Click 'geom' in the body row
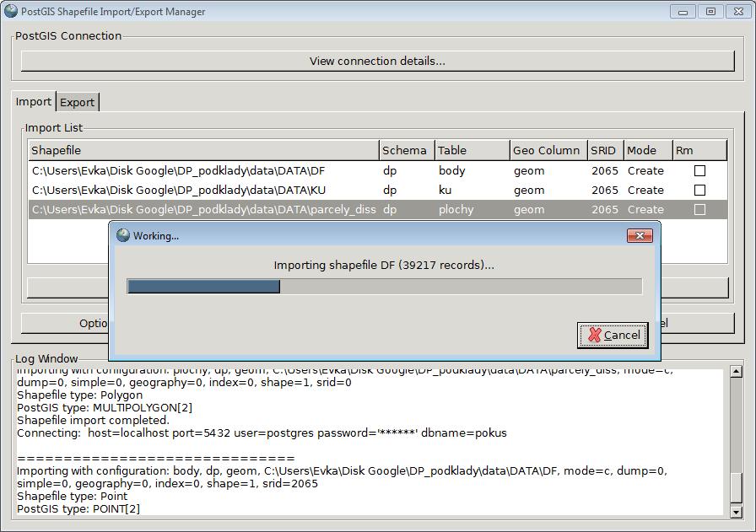The height and width of the screenshot is (532, 756). [529, 170]
